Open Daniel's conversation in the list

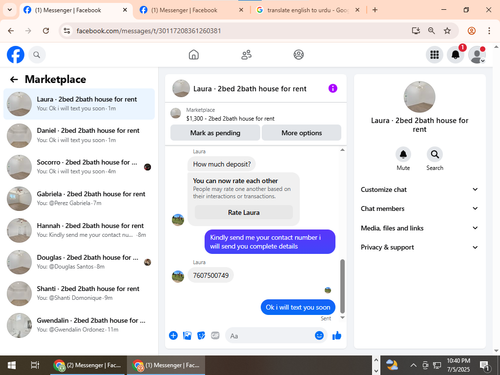click(79, 135)
